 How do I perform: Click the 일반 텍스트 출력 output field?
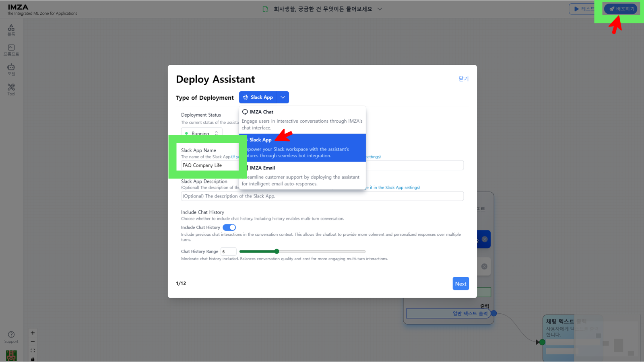pyautogui.click(x=448, y=313)
